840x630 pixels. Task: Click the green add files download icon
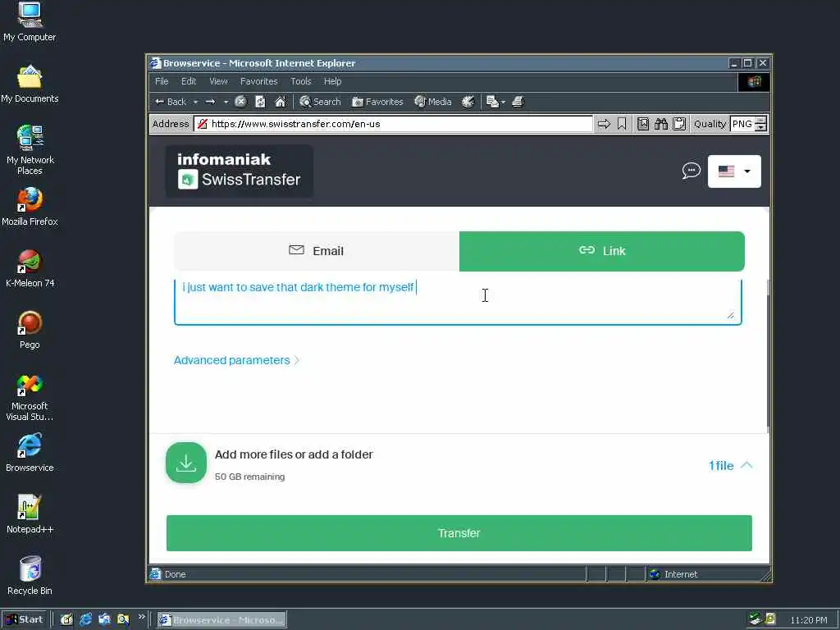(186, 463)
